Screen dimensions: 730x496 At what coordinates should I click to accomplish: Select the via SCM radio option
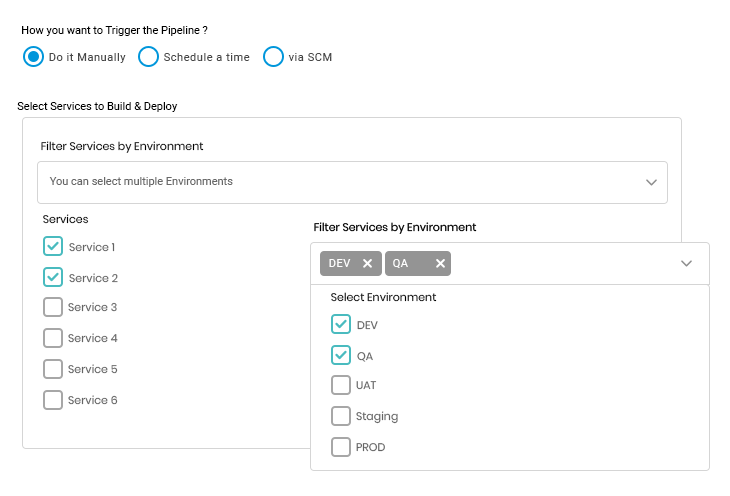(273, 57)
